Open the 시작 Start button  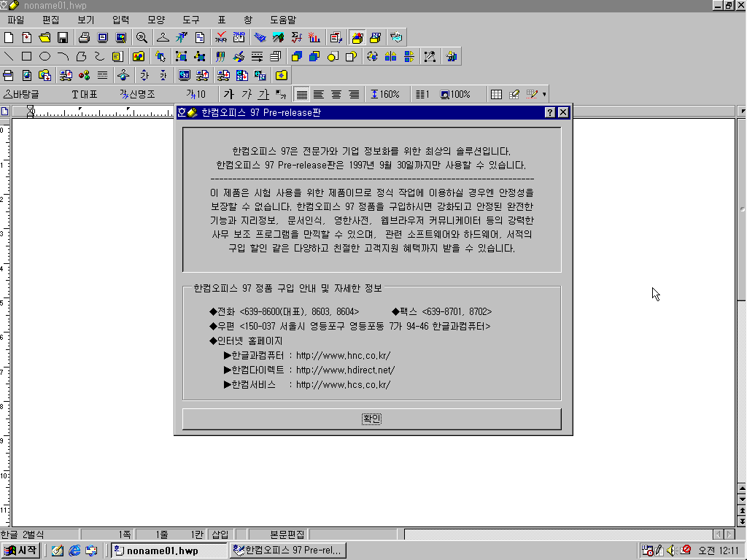[20, 551]
